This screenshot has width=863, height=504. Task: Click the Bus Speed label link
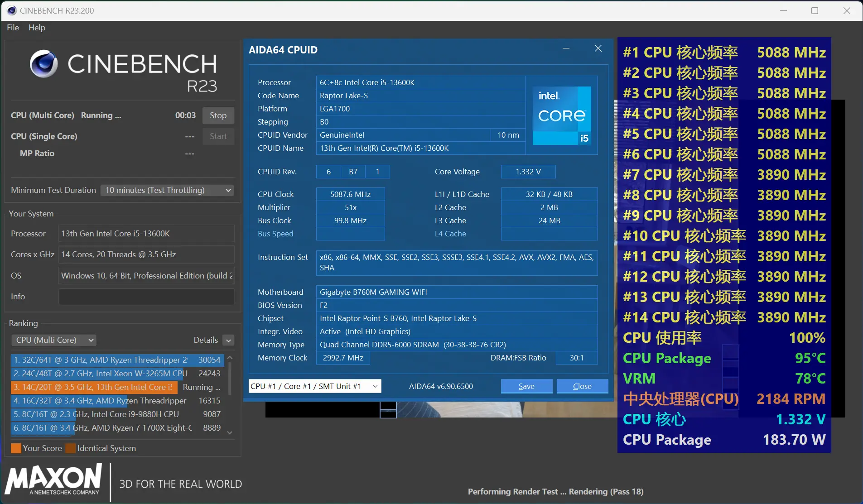[x=275, y=234]
